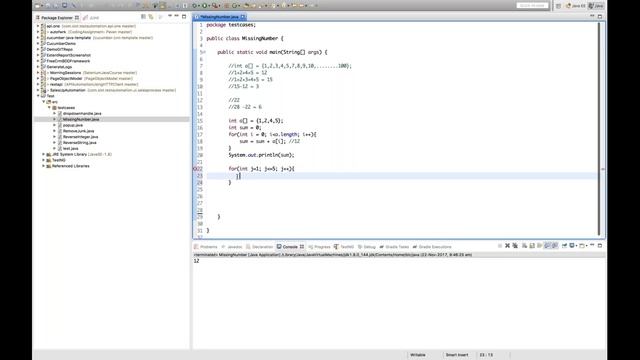Click the Save icon in main toolbar

[49, 6]
